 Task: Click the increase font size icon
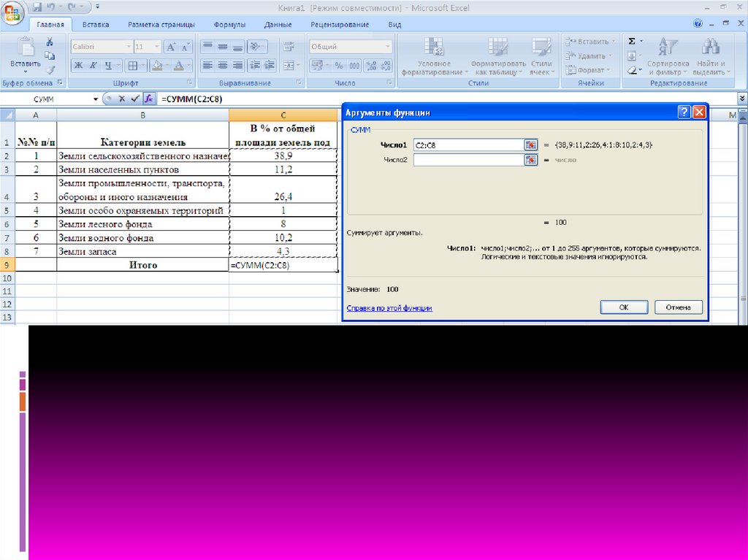[x=170, y=47]
